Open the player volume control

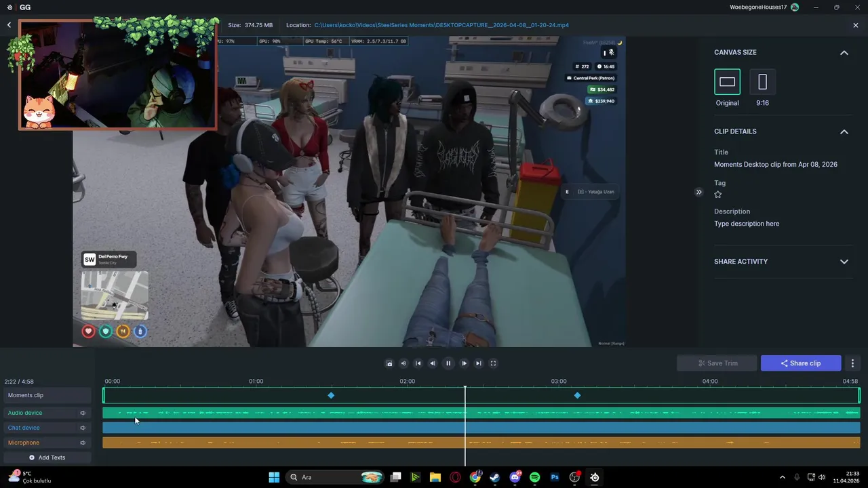tap(403, 363)
